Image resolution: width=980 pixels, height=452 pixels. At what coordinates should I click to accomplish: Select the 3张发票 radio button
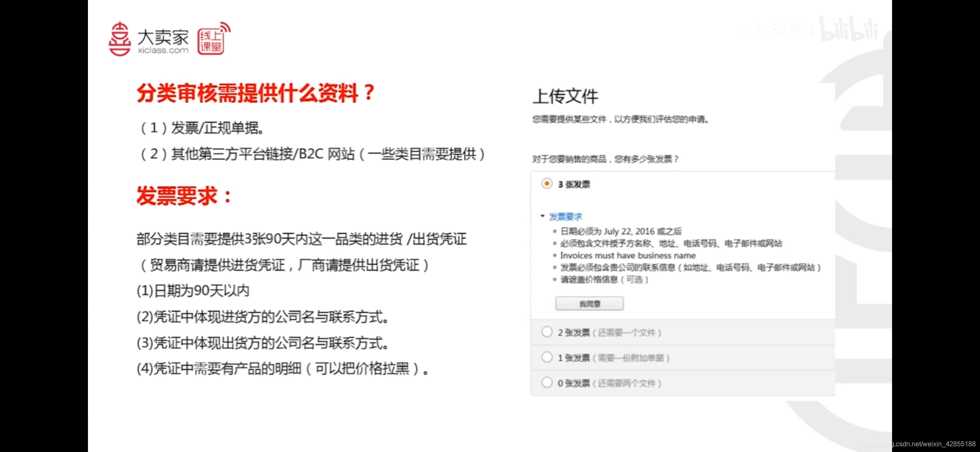point(547,184)
